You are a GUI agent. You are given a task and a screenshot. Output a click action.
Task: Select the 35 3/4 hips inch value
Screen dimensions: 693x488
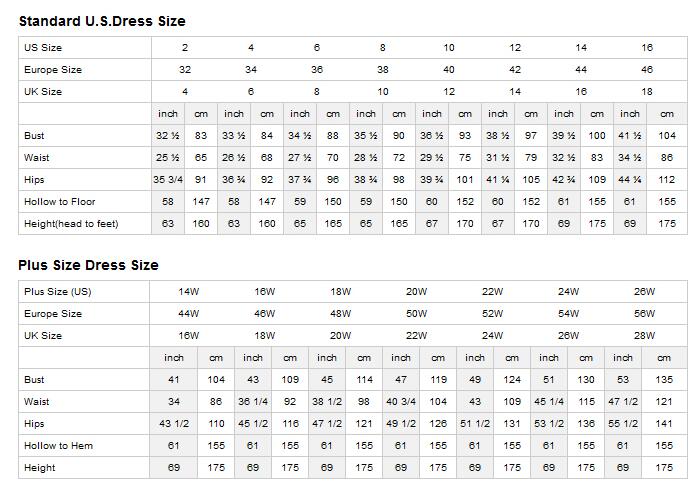pyautogui.click(x=168, y=180)
